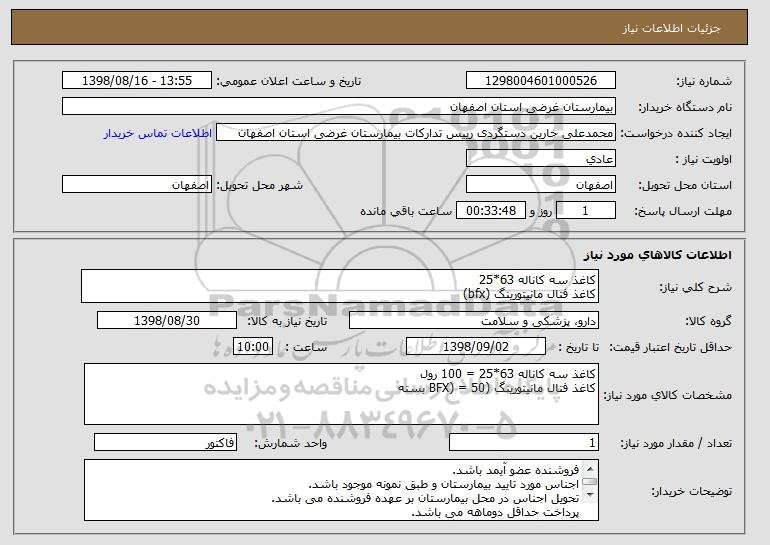Click the شهر محل تحویل field
Screen dimensions: 770x545
coord(137,185)
